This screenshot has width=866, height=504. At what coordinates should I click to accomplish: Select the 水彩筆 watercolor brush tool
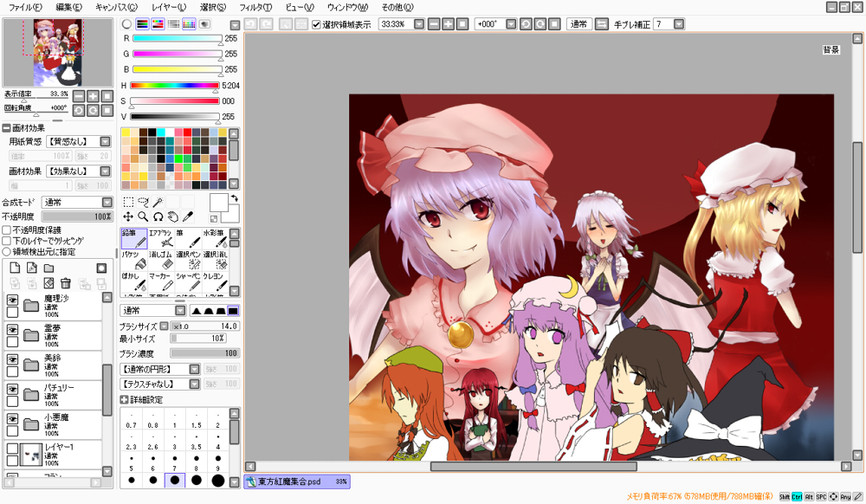coord(215,238)
